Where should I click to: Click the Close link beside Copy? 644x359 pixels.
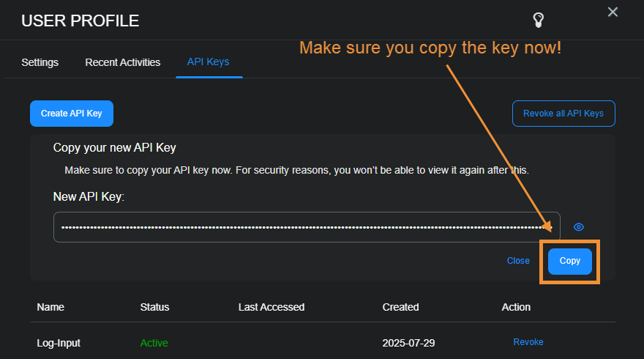coord(518,261)
